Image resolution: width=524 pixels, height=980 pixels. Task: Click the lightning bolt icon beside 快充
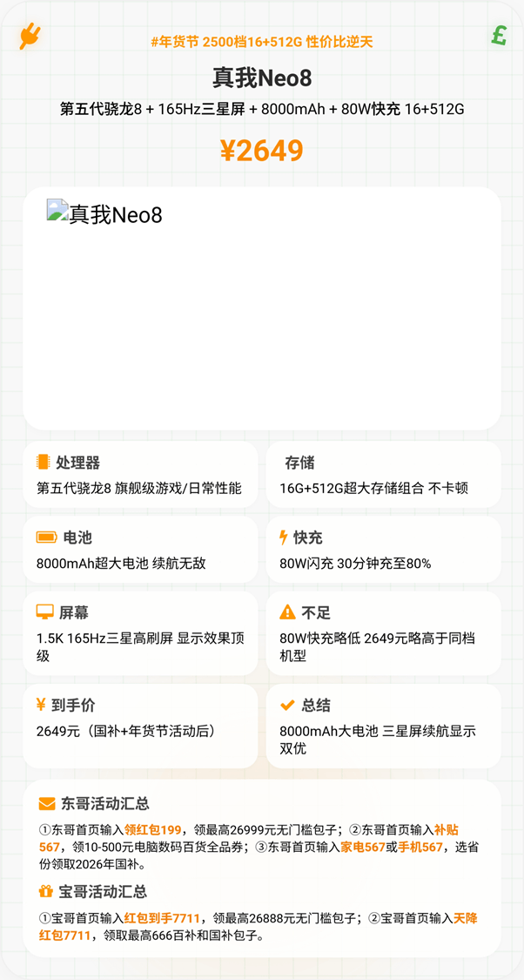tap(284, 537)
